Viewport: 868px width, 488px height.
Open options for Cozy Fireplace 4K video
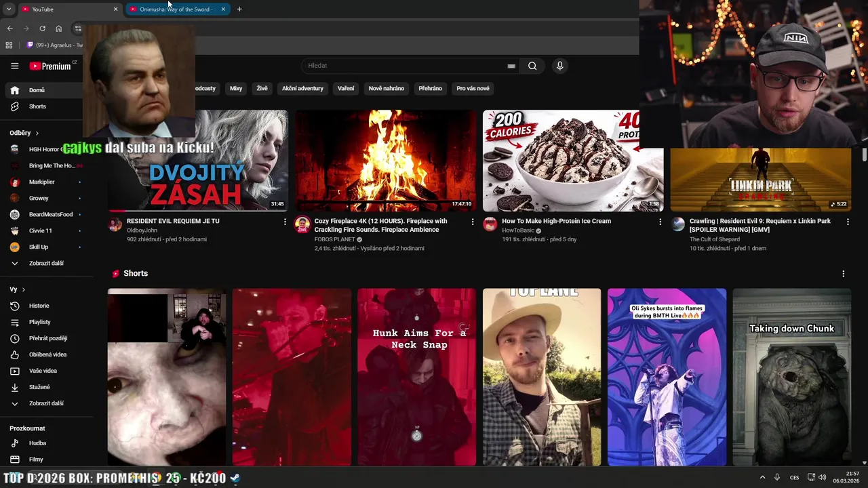473,222
